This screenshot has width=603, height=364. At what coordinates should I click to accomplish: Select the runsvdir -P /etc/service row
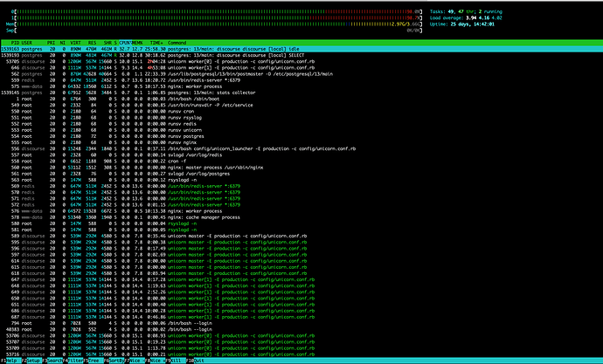301,105
